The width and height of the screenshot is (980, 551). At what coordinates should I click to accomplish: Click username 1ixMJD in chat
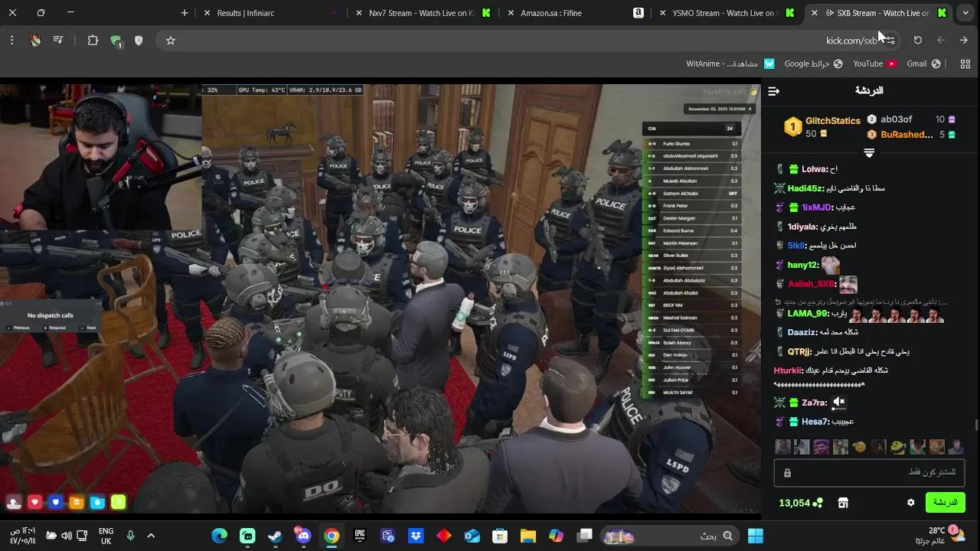(x=816, y=207)
